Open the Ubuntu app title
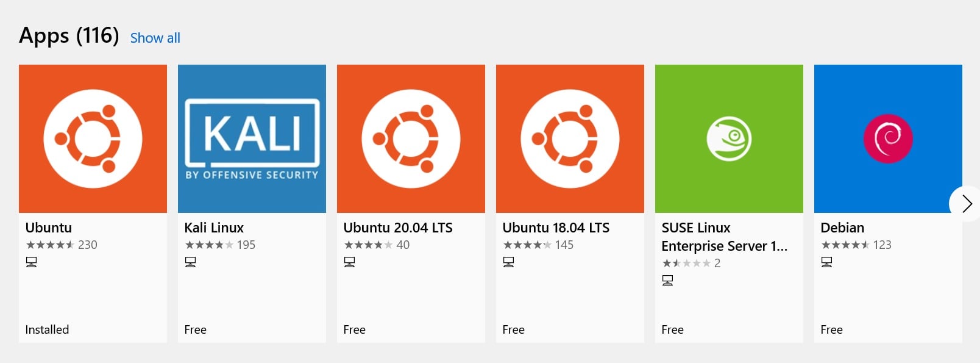 pyautogui.click(x=49, y=228)
